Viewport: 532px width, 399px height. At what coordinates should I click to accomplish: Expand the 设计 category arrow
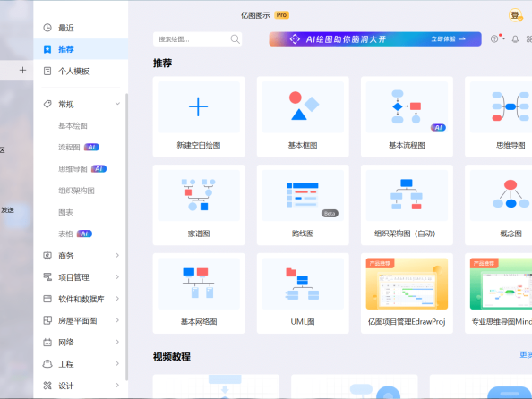117,385
